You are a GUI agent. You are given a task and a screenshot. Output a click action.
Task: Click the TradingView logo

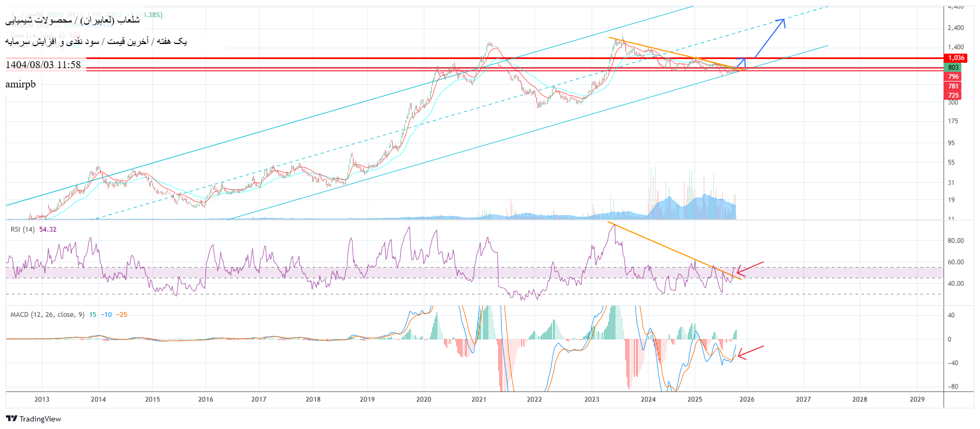tap(34, 419)
